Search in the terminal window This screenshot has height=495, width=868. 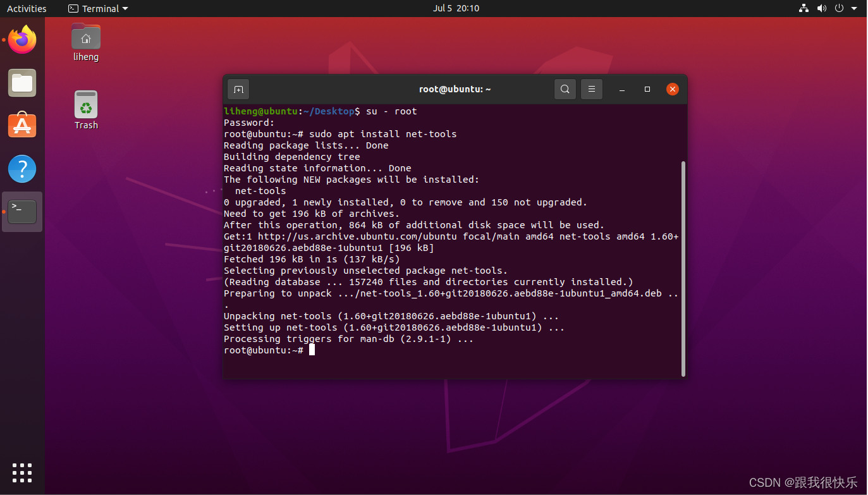pos(565,89)
